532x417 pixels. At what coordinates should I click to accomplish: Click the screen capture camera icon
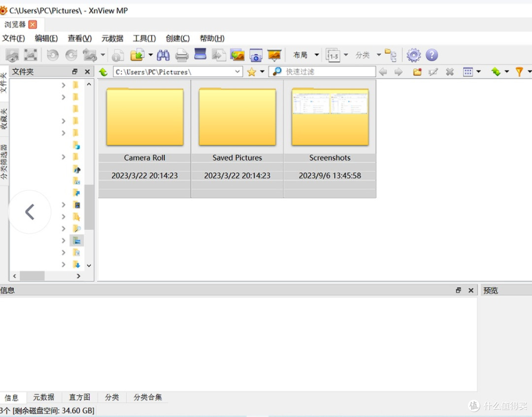pos(256,55)
